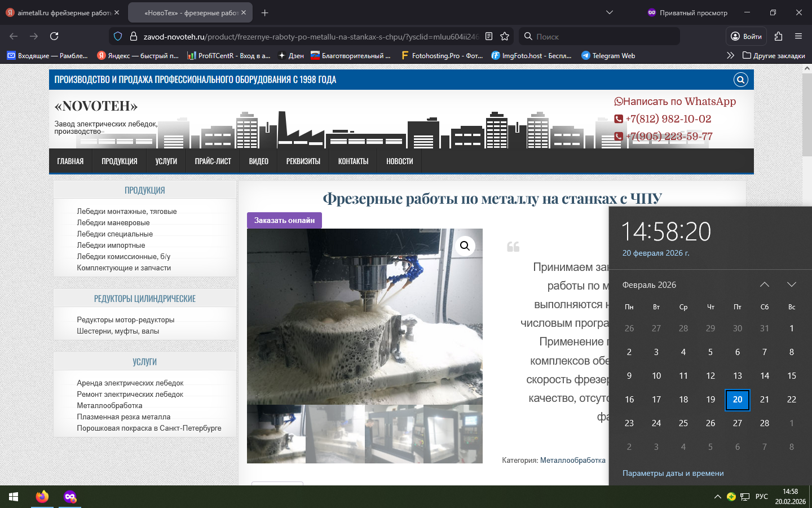The height and width of the screenshot is (508, 812).
Task: List all tabs dropdown arrow
Action: (x=609, y=12)
